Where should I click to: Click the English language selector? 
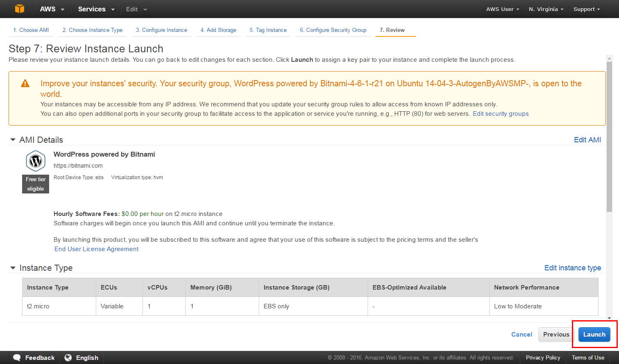(82, 357)
